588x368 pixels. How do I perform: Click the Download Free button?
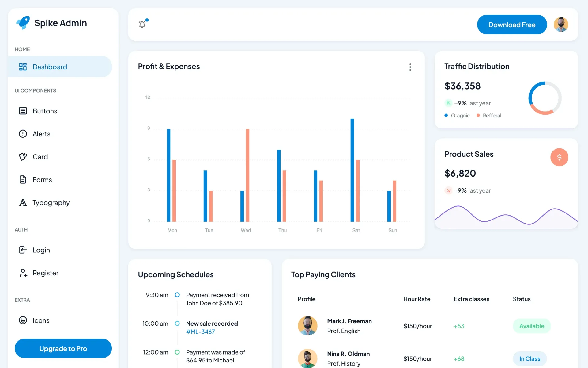[512, 25]
